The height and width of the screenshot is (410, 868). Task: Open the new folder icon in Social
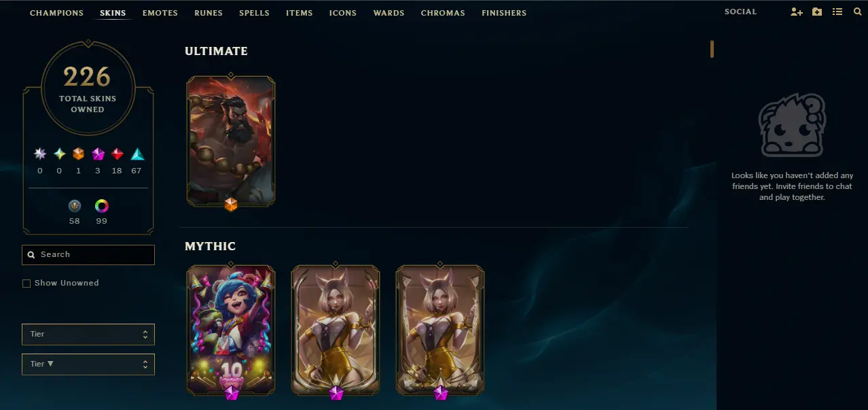(817, 12)
